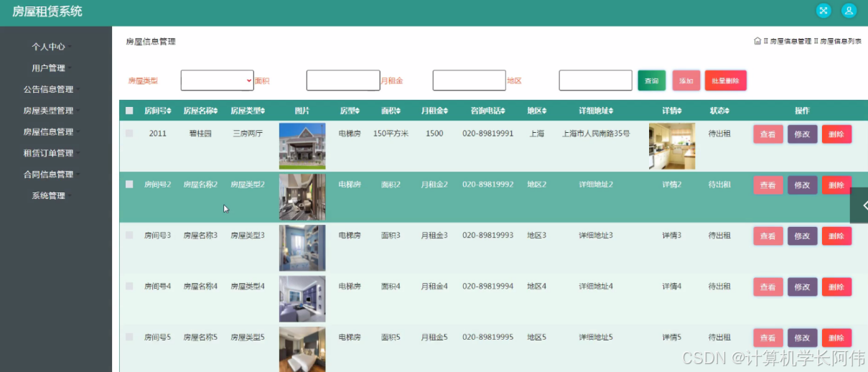The width and height of the screenshot is (868, 372).
Task: Sort table by 详情 column sort icon
Action: point(680,111)
